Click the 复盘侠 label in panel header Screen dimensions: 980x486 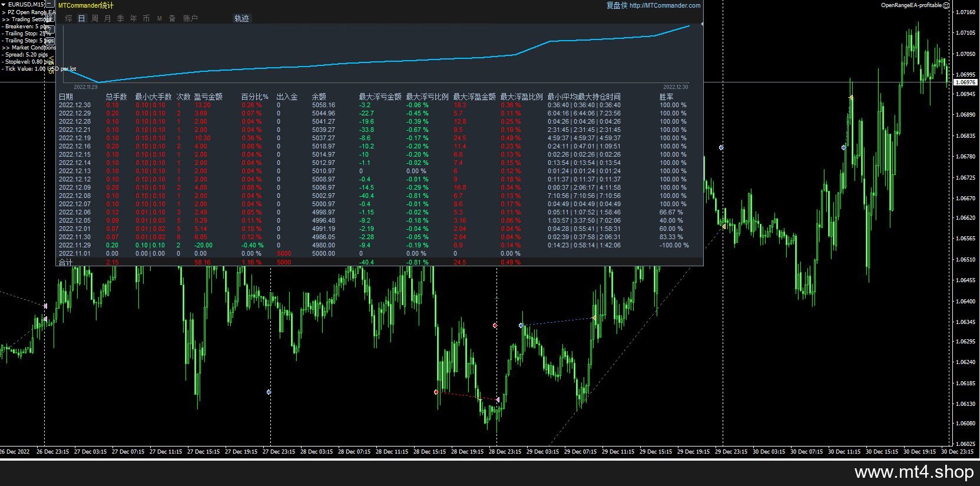pos(617,5)
